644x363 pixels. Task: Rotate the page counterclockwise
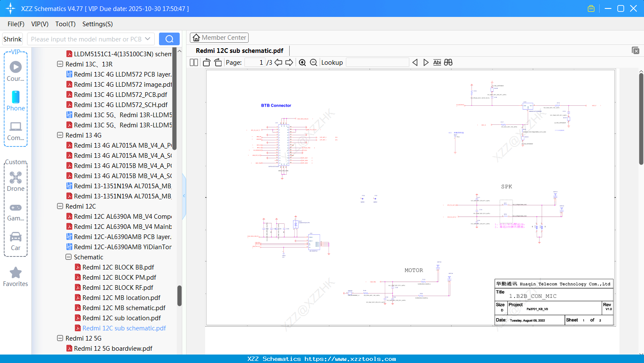(206, 62)
